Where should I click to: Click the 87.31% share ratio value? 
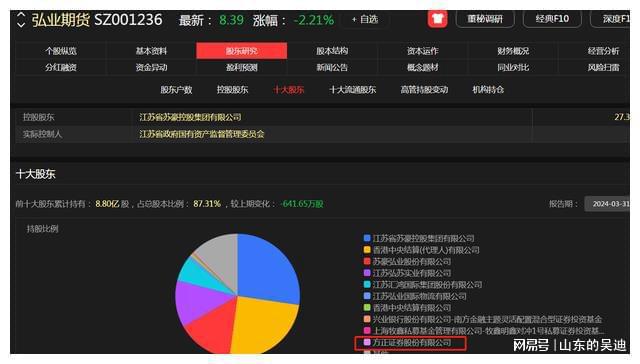(207, 204)
